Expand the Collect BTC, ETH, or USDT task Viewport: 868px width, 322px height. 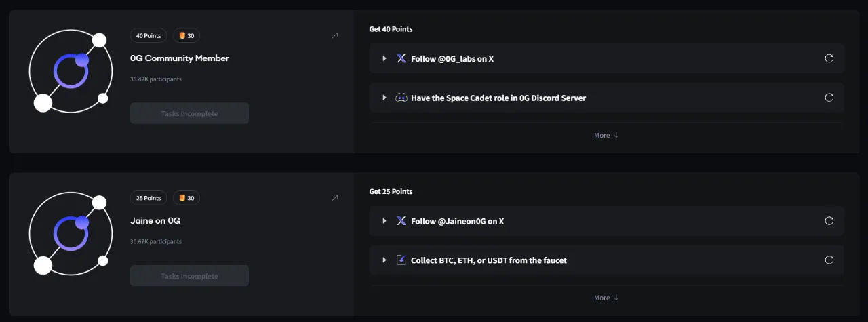(384, 260)
